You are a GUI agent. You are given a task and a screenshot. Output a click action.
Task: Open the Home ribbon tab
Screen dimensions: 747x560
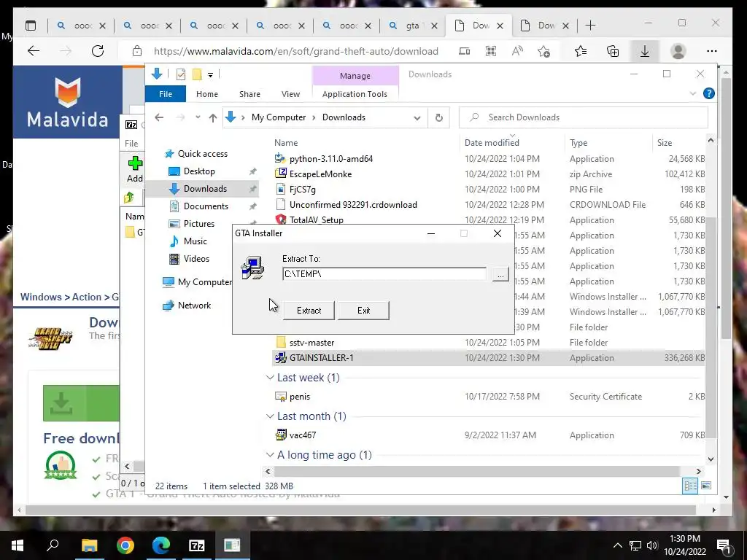(206, 94)
